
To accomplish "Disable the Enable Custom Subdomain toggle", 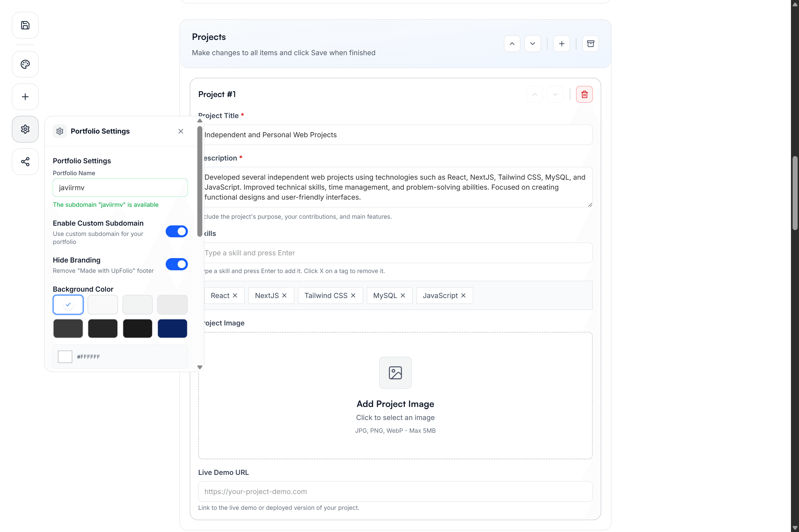I will pyautogui.click(x=176, y=231).
